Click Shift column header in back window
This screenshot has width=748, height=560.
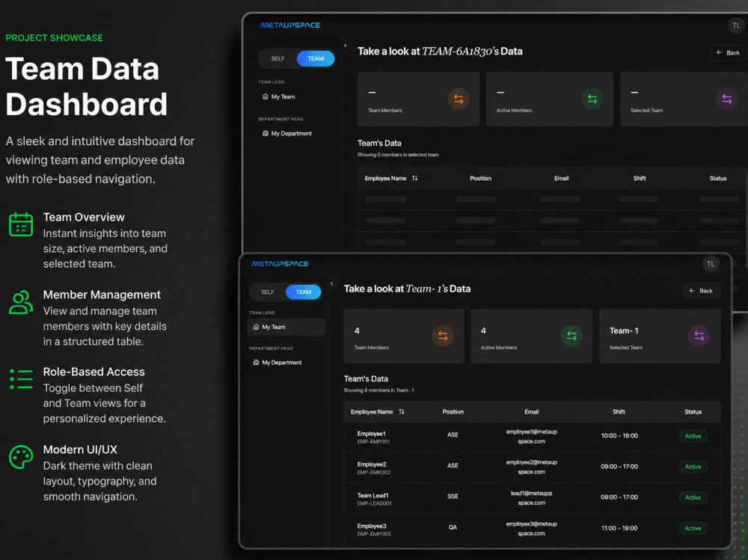coord(640,178)
